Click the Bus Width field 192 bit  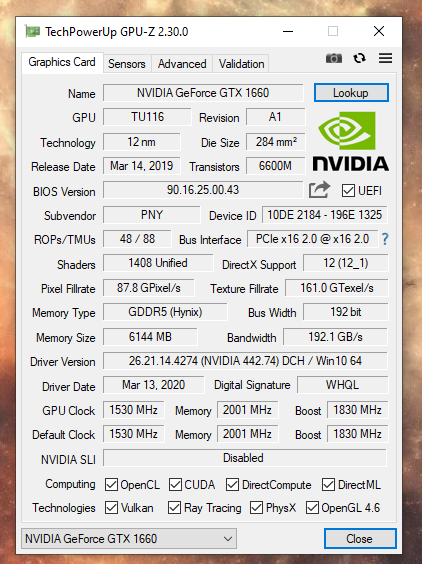(346, 312)
